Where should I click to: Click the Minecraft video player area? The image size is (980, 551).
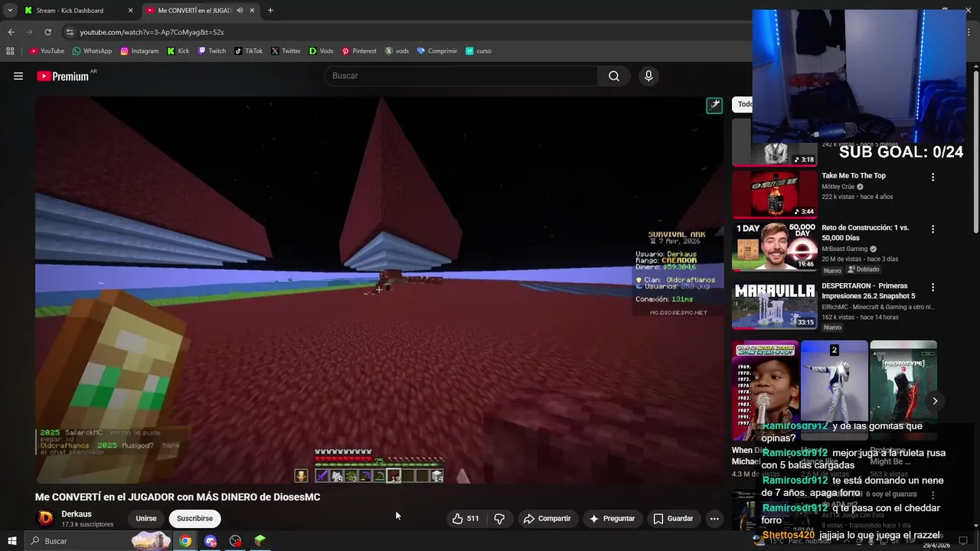(379, 290)
